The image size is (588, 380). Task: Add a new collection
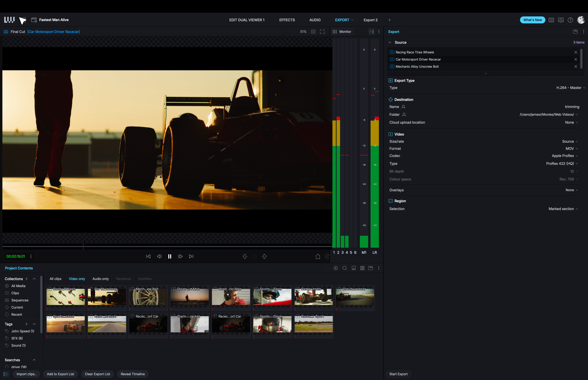(x=27, y=279)
